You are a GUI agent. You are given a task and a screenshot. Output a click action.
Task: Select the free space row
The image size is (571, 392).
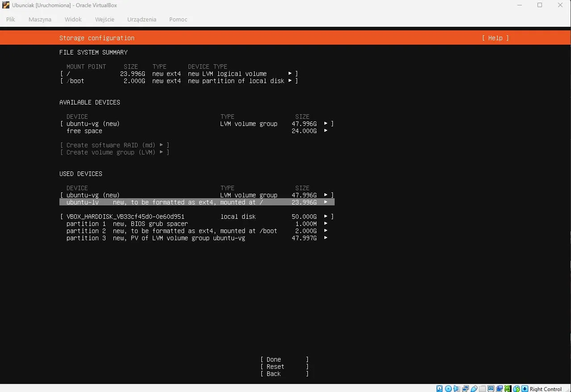pos(197,131)
